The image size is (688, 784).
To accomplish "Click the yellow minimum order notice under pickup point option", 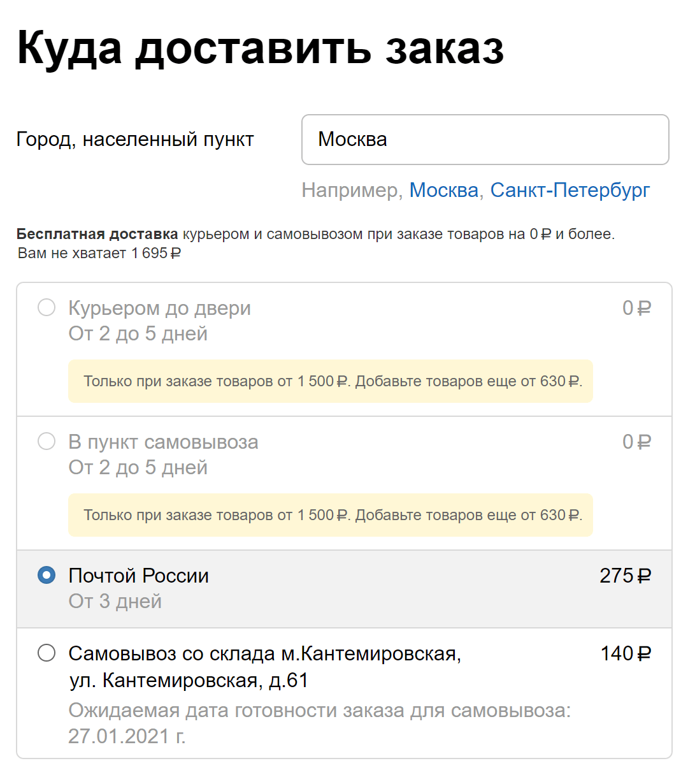I will (331, 515).
